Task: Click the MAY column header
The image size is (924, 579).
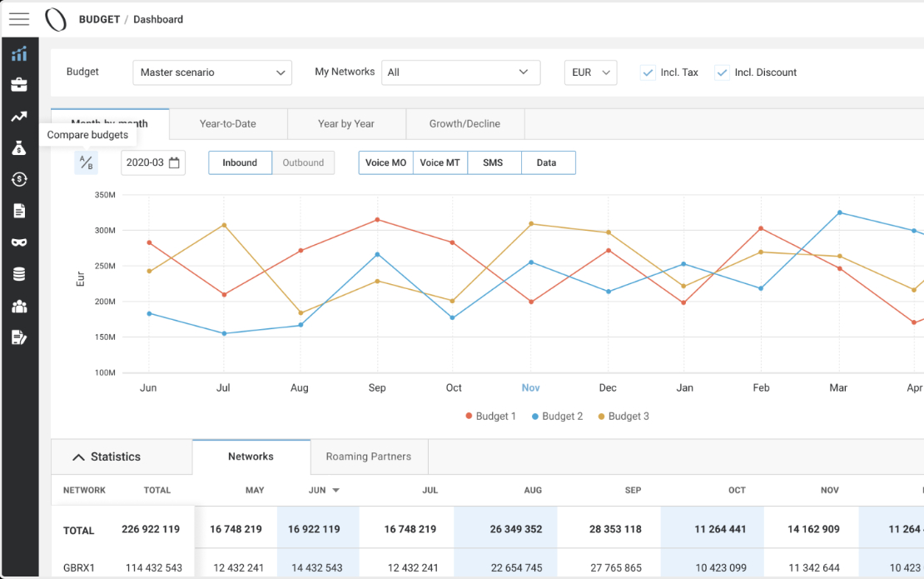Action: [x=256, y=491]
